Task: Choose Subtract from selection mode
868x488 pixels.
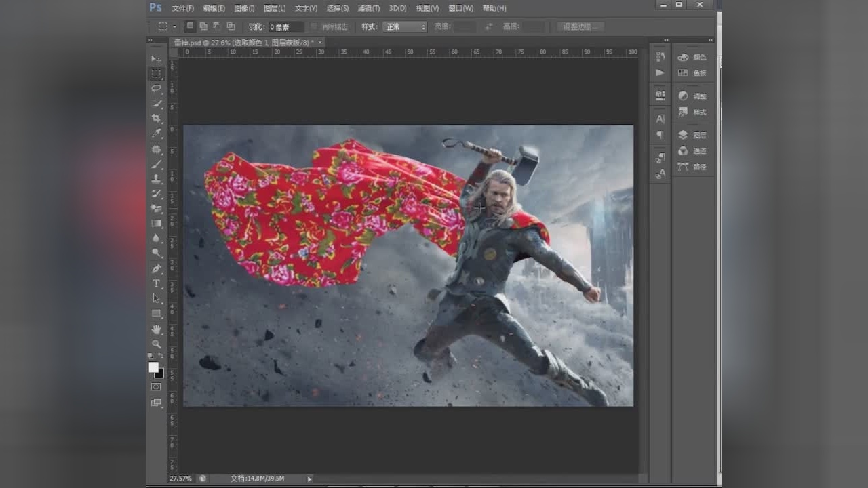Action: [217, 26]
